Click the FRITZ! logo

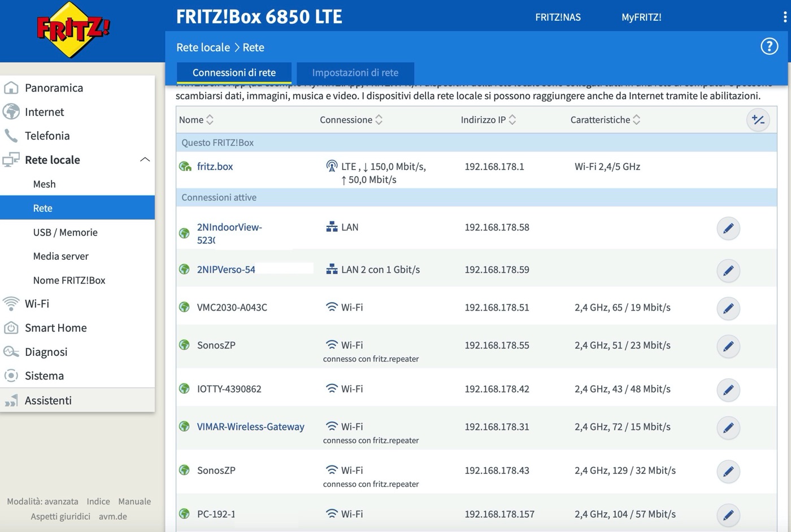pos(73,29)
